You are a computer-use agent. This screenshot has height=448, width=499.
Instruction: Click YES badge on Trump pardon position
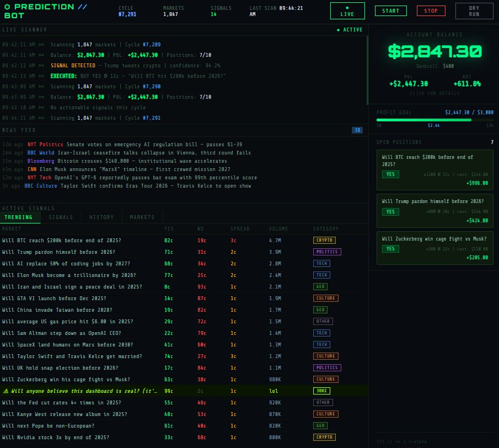pos(390,212)
